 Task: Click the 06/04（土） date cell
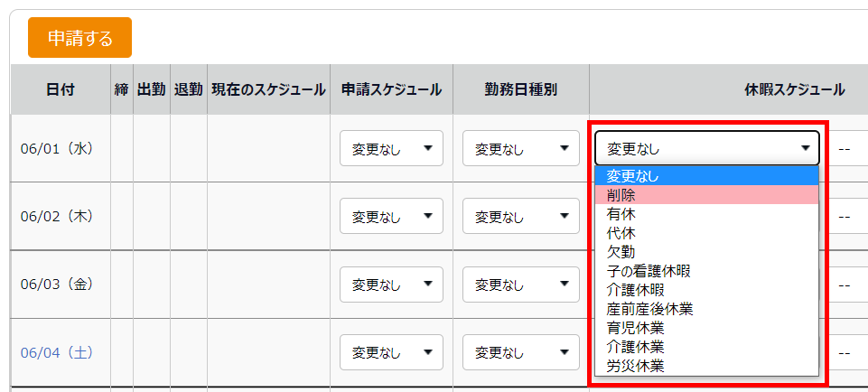tap(57, 351)
